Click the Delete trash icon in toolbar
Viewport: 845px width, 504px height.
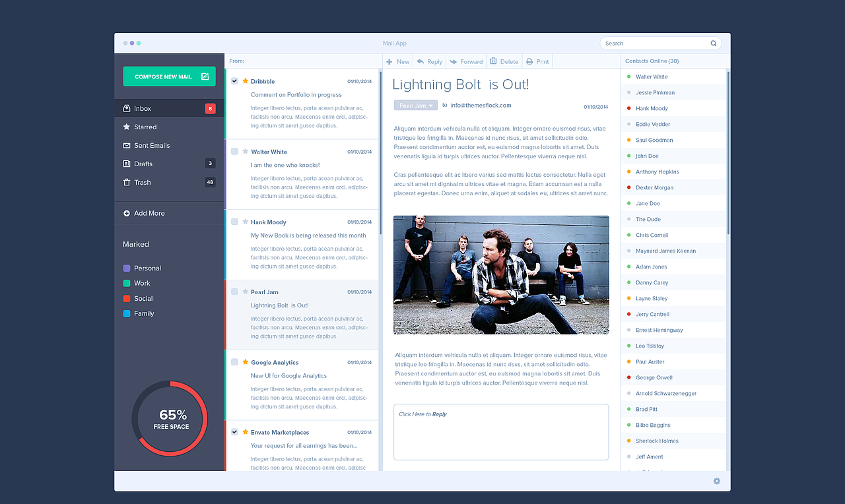coord(492,61)
